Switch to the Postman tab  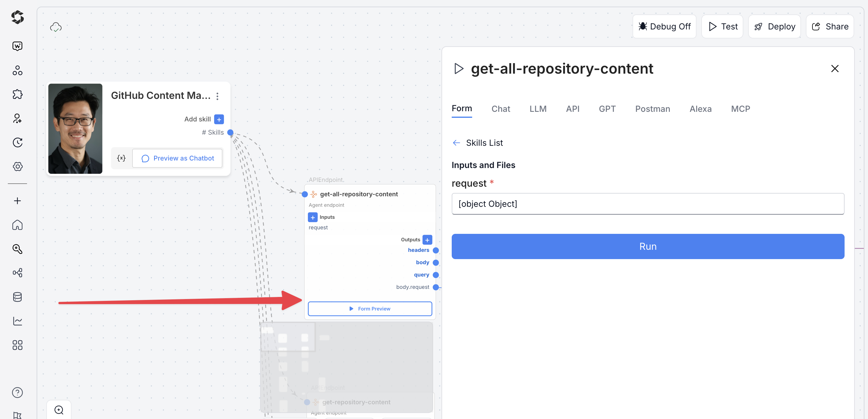[x=652, y=109]
